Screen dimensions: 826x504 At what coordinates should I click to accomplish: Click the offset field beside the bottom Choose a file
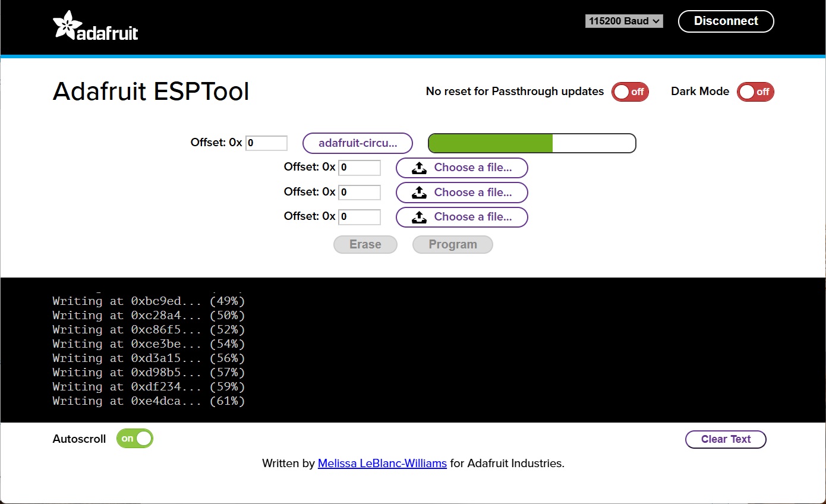360,217
